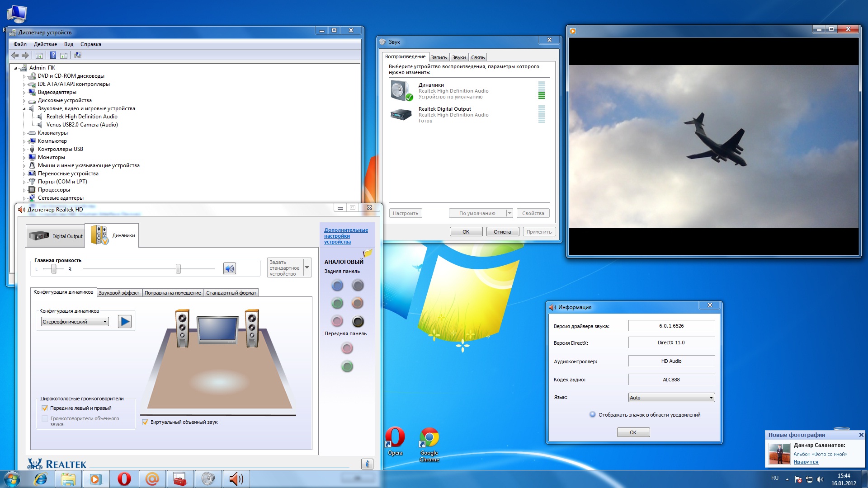Expand the 'Контроллеры USB' node
This screenshot has width=868, height=488.
coord(24,150)
